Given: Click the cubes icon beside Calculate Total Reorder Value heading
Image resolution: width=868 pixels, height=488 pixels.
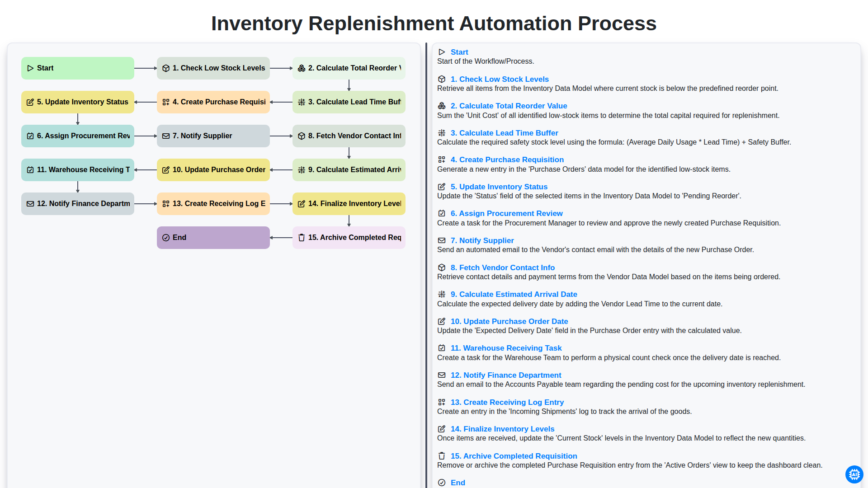Looking at the screenshot, I should (x=442, y=106).
